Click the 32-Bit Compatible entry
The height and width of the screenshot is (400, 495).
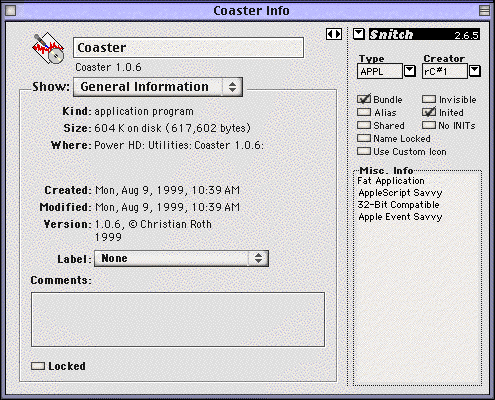click(x=398, y=205)
